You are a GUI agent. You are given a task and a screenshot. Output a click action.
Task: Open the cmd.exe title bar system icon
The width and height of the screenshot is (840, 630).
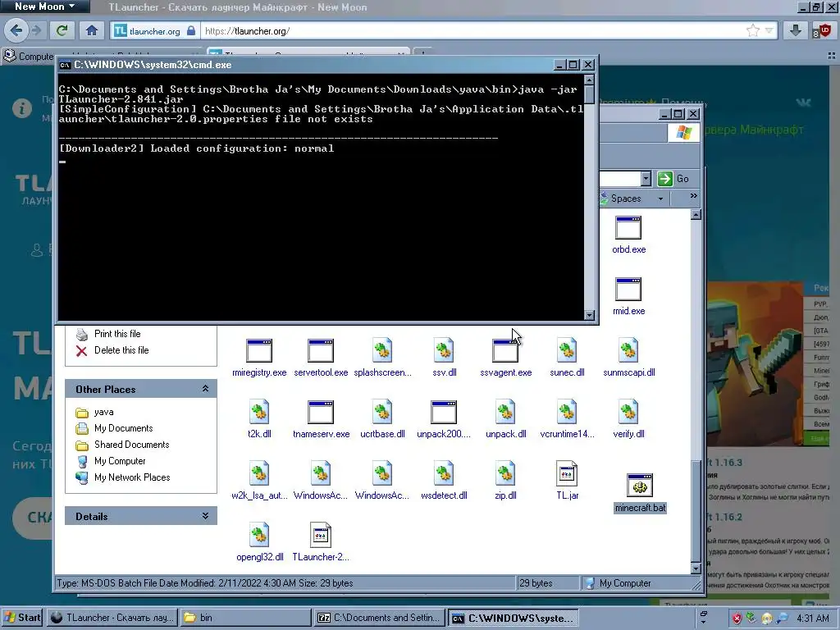pos(65,65)
